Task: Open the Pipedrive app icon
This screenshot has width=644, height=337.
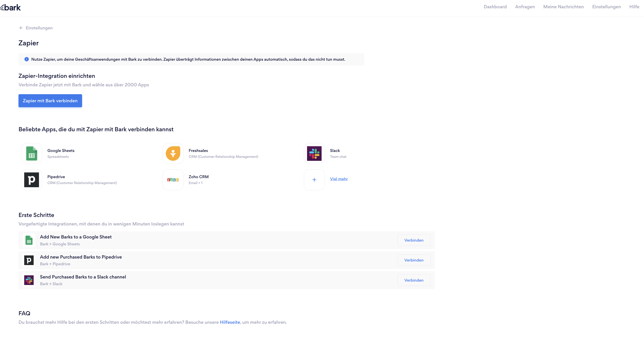Action: pos(31,180)
